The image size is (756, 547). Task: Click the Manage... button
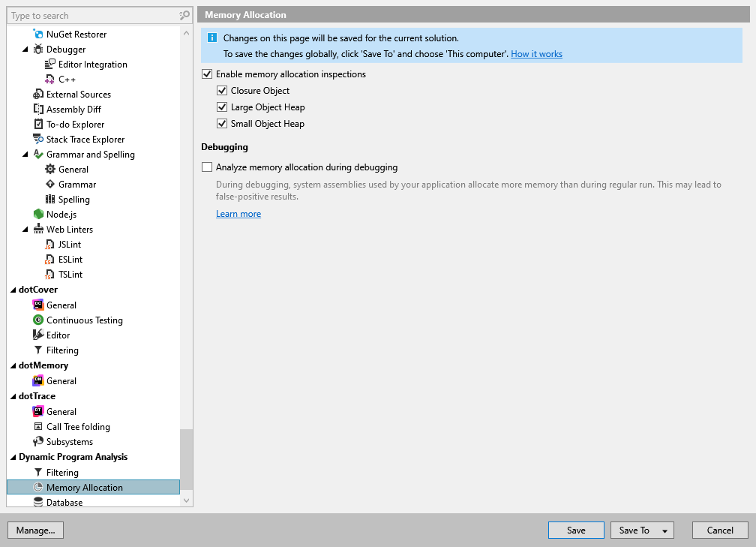point(36,530)
